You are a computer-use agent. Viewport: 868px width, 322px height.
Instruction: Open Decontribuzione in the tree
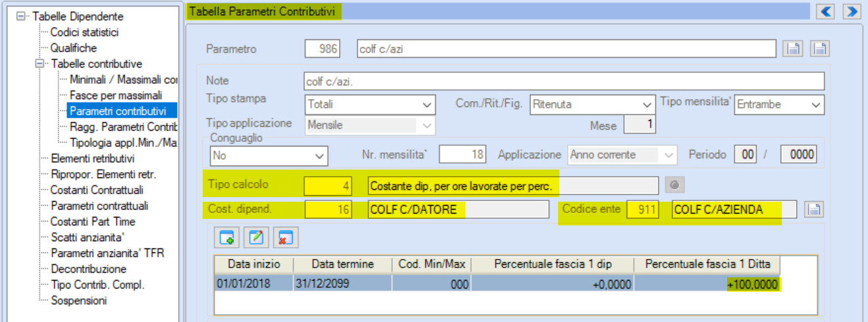pos(88,269)
